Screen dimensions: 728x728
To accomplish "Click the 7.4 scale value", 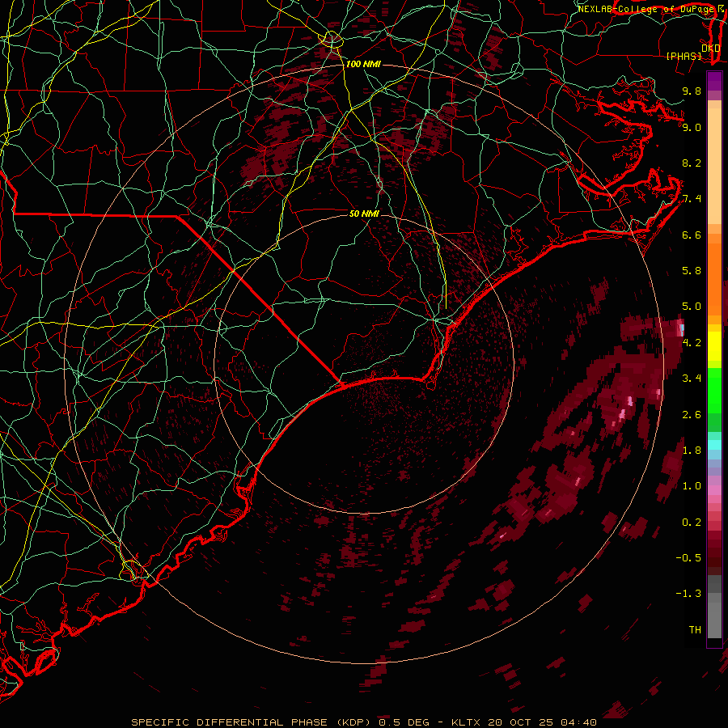I will (692, 199).
